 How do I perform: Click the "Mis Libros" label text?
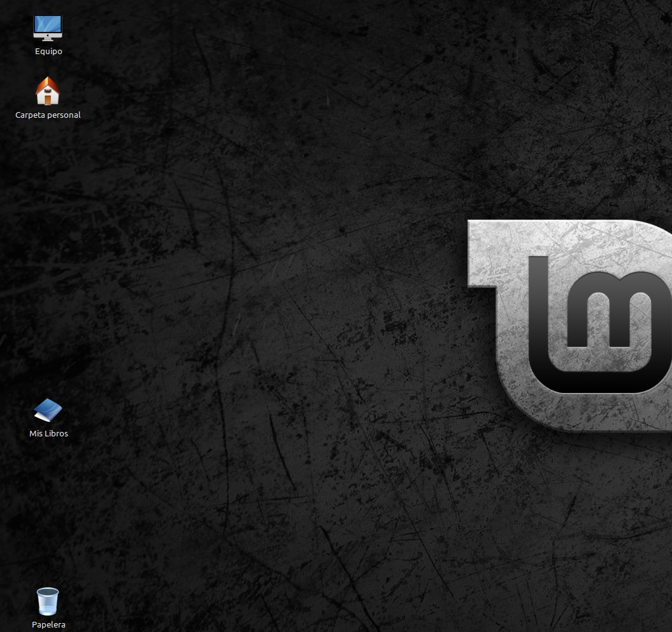point(48,433)
